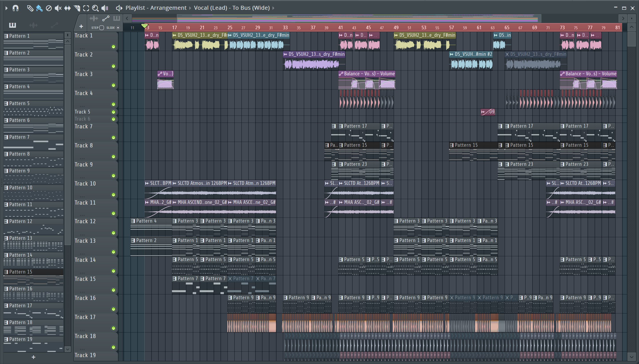This screenshot has width=639, height=364.
Task: Open menu of first Balance Volume automation clip
Action: tap(341, 74)
